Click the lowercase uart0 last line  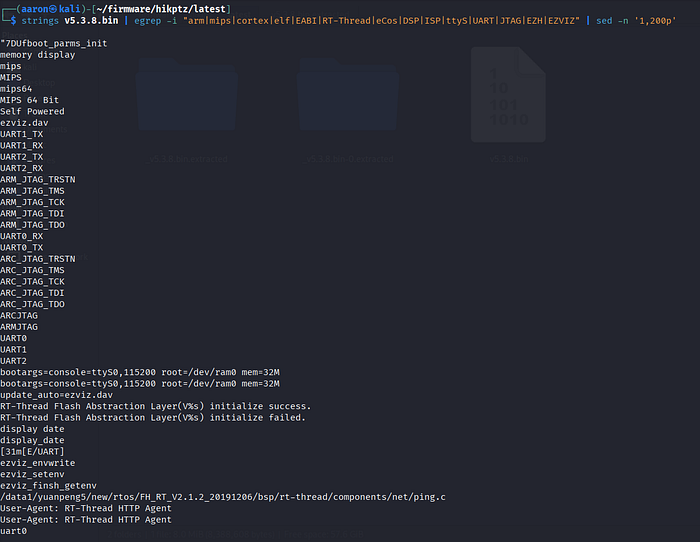point(13,531)
